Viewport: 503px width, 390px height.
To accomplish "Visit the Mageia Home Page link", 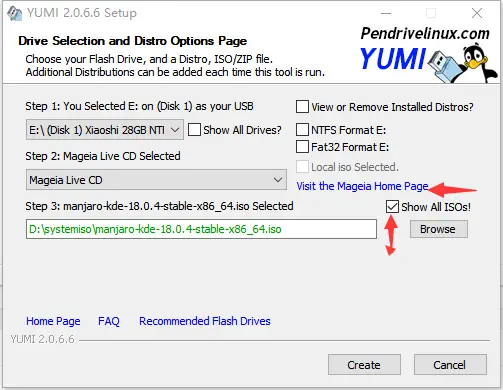I will pyautogui.click(x=362, y=186).
